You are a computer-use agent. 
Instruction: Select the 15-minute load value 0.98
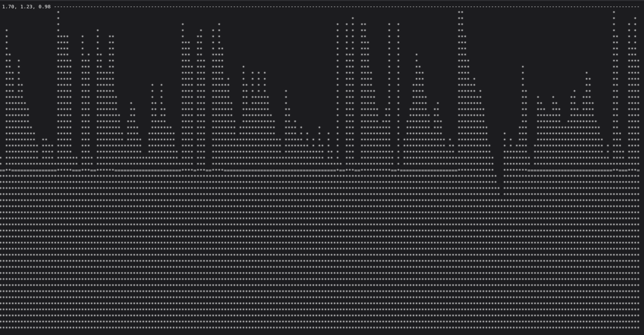pyautogui.click(x=44, y=7)
